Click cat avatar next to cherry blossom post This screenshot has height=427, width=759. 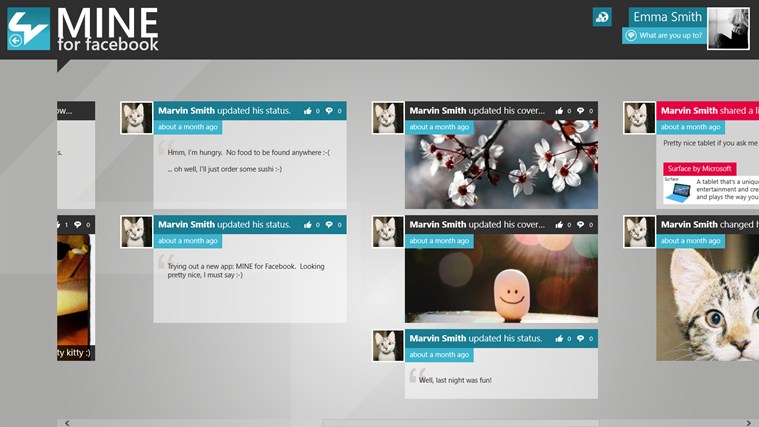click(388, 118)
